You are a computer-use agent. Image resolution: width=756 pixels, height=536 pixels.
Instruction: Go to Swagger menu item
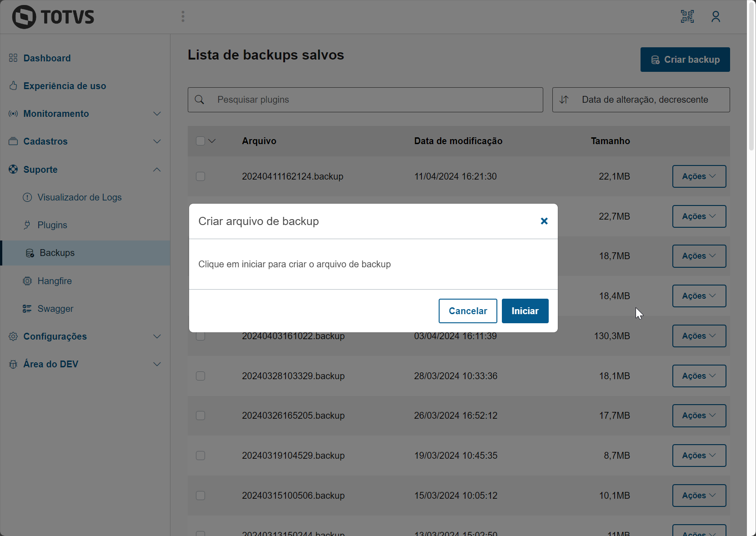coord(55,309)
